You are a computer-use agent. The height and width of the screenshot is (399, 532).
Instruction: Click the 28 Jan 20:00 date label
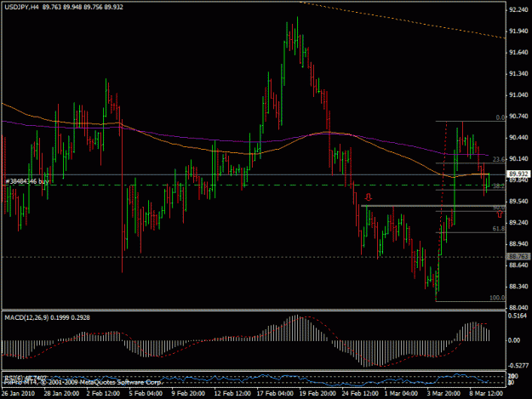[x=61, y=393]
